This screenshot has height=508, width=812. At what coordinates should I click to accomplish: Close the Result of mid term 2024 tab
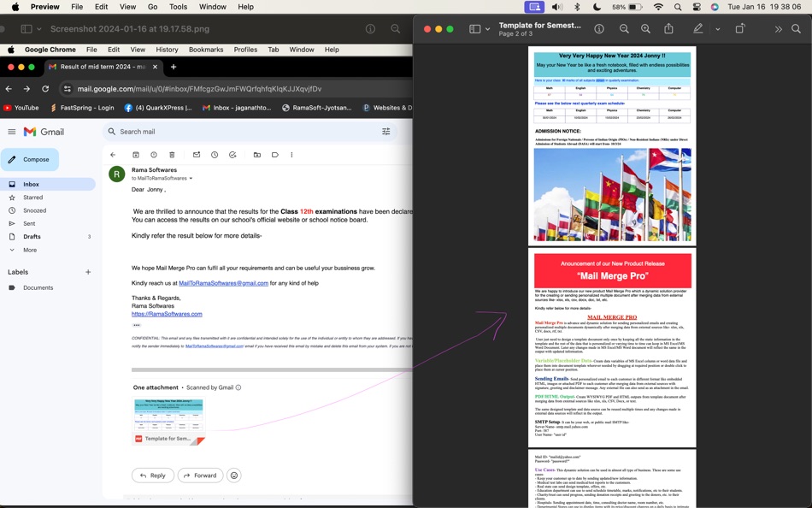(155, 67)
